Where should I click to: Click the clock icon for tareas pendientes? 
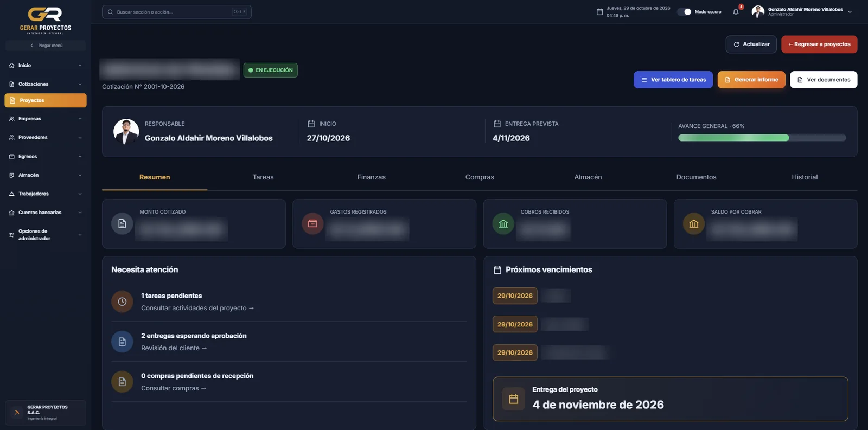coord(122,301)
